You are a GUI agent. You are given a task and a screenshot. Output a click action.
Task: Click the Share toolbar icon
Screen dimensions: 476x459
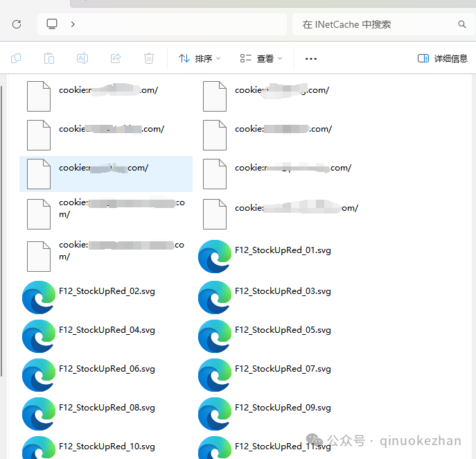(x=116, y=58)
